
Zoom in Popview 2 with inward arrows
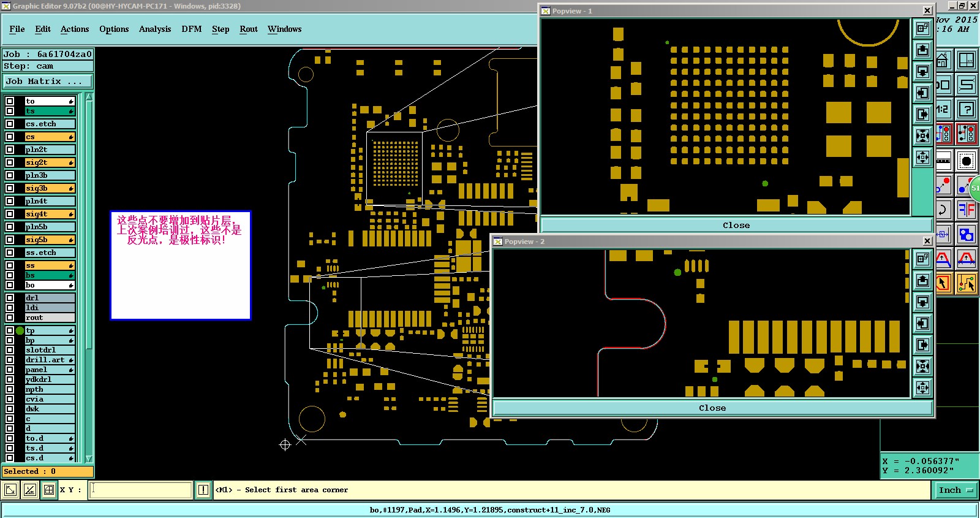pos(922,366)
